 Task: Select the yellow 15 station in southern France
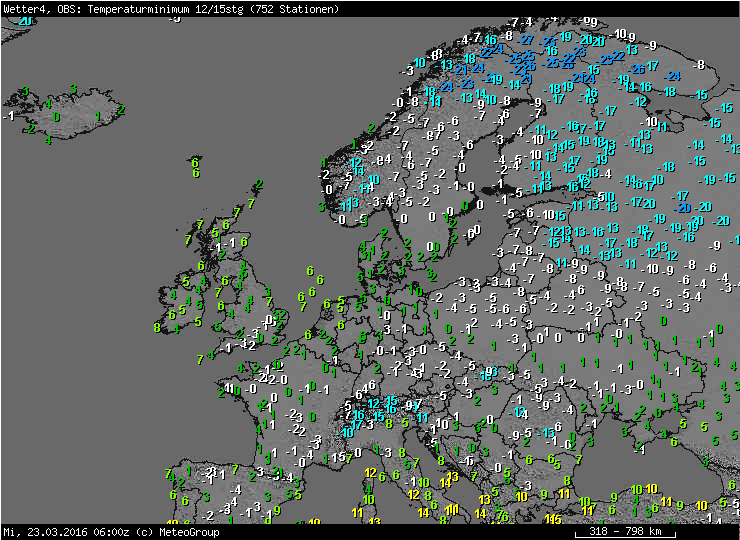339,457
